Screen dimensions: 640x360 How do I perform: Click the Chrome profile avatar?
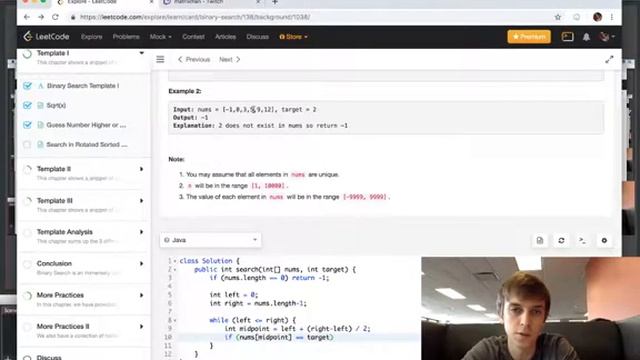click(598, 17)
